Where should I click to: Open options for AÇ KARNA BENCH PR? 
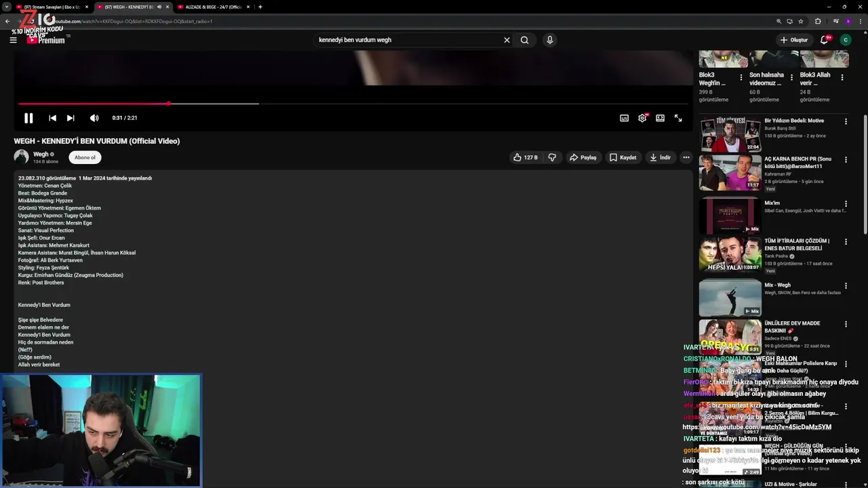(x=846, y=160)
